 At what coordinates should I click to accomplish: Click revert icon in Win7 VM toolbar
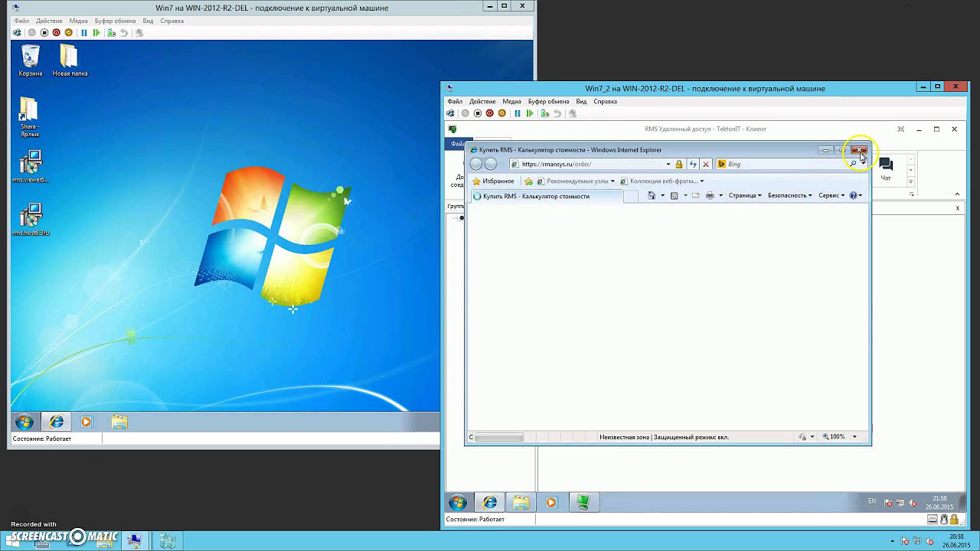click(124, 33)
